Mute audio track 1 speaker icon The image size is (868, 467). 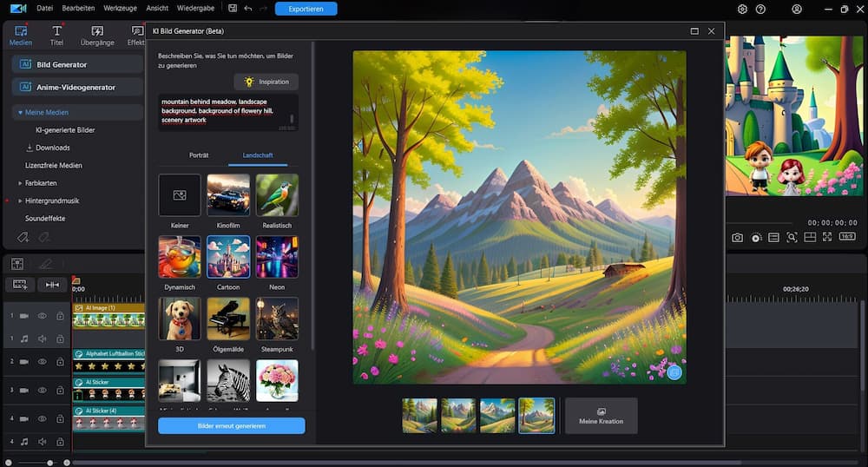coord(42,339)
